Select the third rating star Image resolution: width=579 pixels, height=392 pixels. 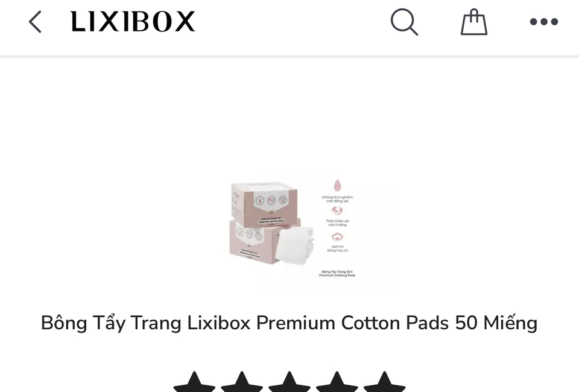pos(289,382)
